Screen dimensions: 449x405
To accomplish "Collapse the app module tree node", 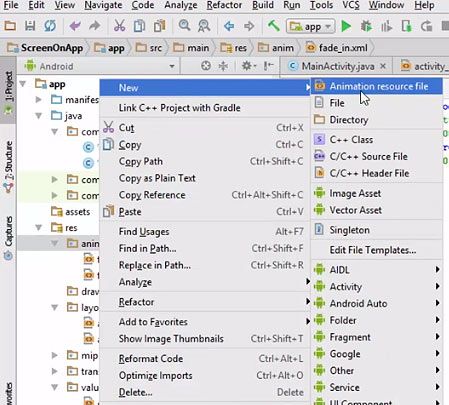I will [x=23, y=84].
